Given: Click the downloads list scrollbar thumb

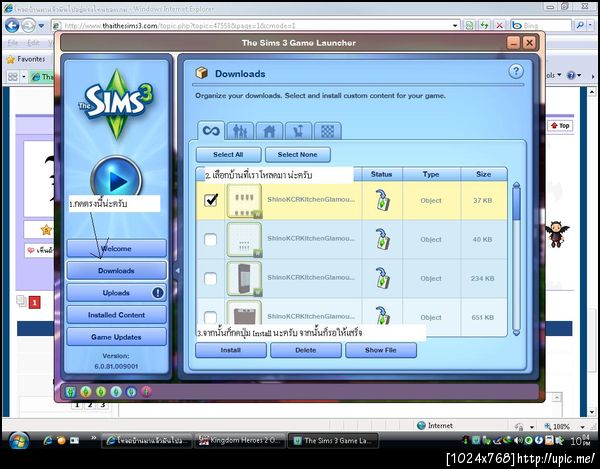Looking at the screenshot, I should click(516, 203).
